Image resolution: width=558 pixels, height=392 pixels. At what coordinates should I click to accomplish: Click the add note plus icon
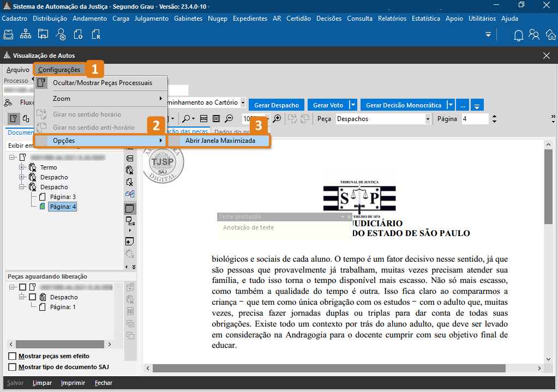130,242
